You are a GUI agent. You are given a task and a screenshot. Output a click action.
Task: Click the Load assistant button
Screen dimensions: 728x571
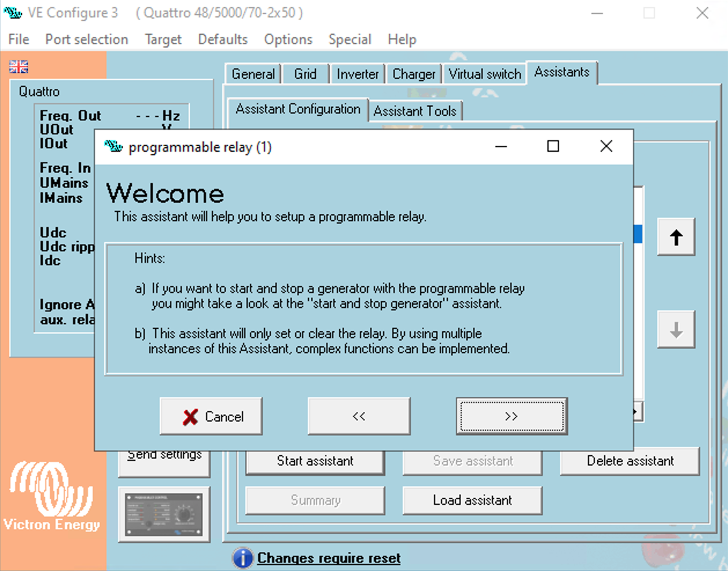pos(473,500)
